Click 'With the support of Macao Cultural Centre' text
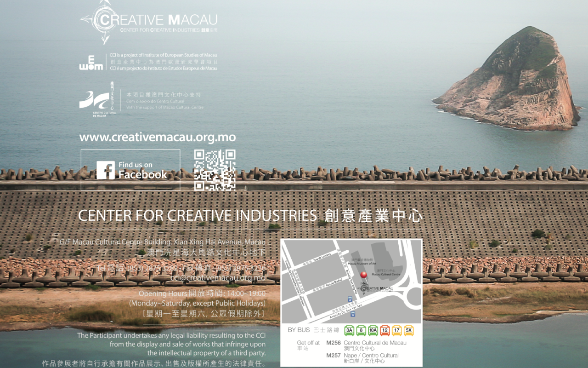588x368 pixels. [x=165, y=108]
